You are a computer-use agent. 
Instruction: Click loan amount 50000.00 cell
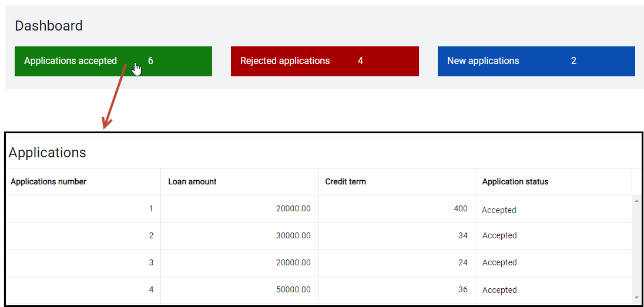tap(240, 290)
